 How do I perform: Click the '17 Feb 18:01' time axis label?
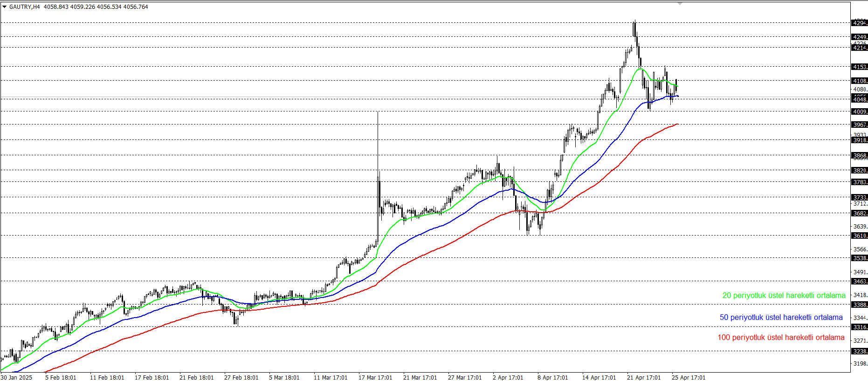coord(152,378)
